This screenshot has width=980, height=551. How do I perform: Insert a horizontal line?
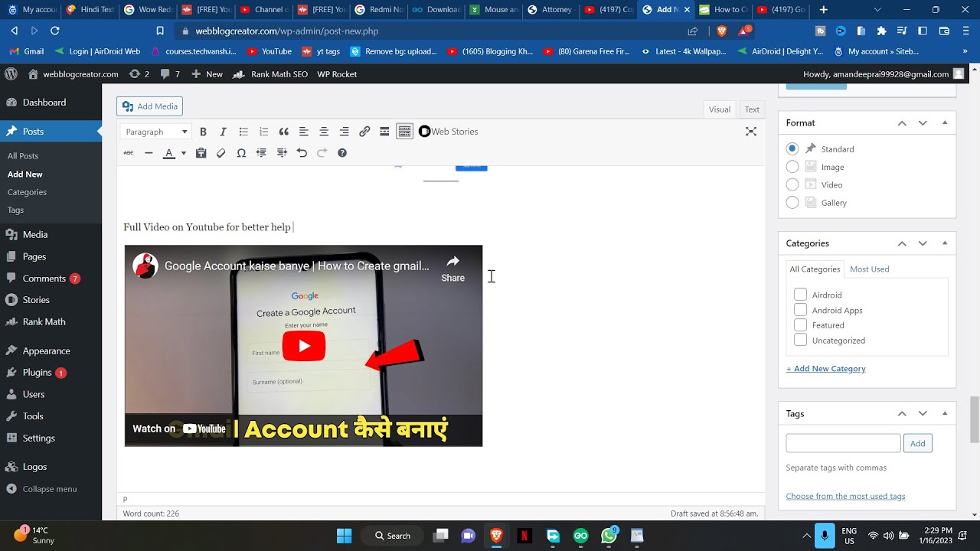149,153
